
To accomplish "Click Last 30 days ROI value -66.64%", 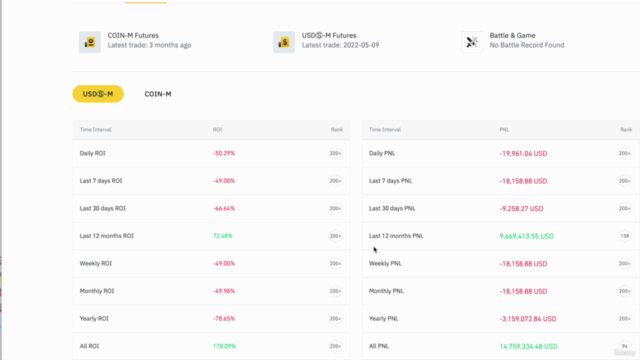I will click(224, 209).
